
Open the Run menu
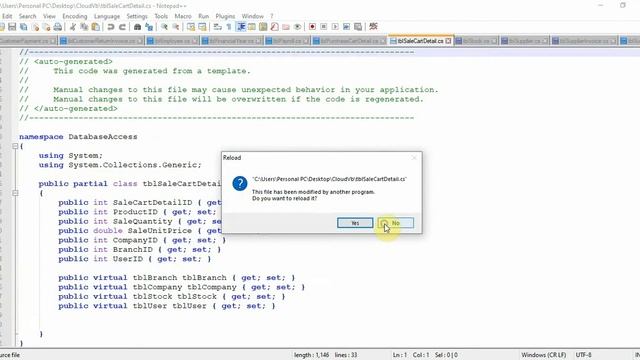[203, 16]
